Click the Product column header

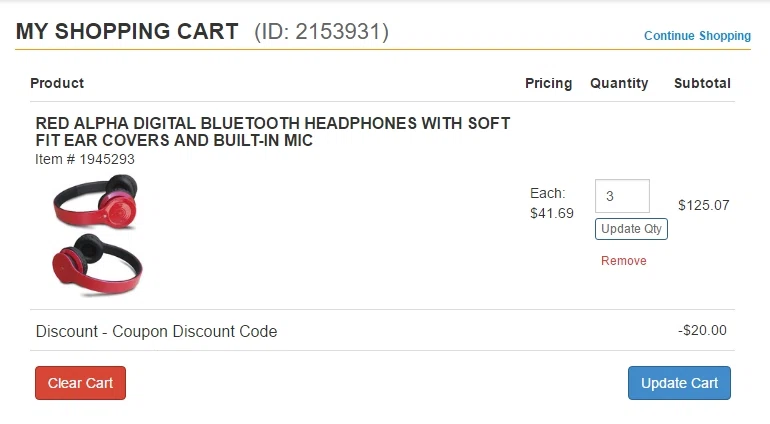57,83
